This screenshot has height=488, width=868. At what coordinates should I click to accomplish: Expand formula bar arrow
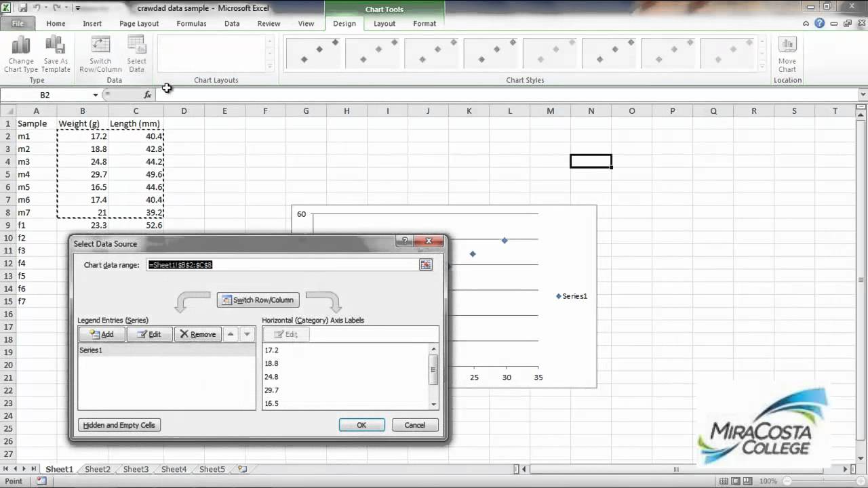click(x=863, y=95)
